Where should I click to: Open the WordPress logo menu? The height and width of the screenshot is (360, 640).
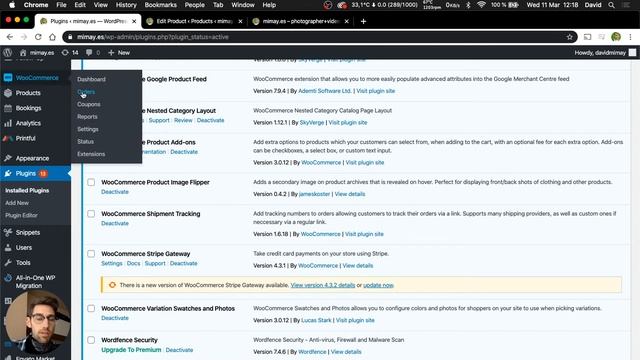click(7, 53)
